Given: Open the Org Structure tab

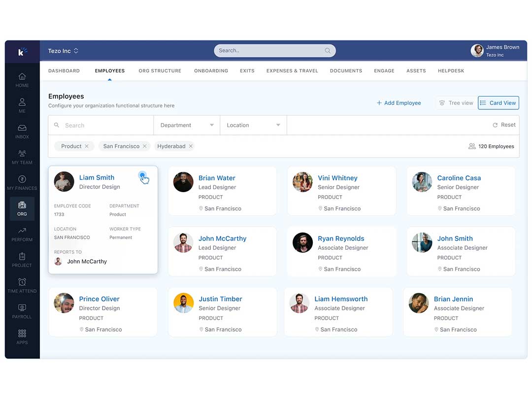Looking at the screenshot, I should [160, 71].
